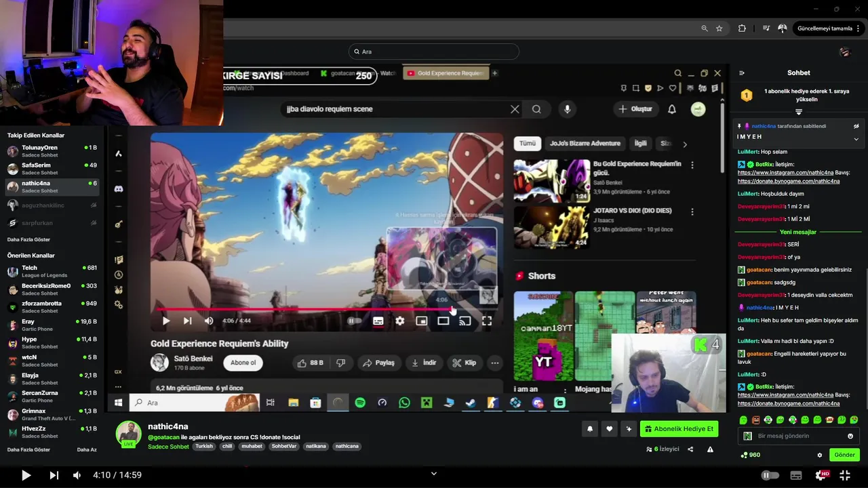The image size is (868, 488).
Task: Enable YouTube miniplayer mode
Action: pos(421,321)
